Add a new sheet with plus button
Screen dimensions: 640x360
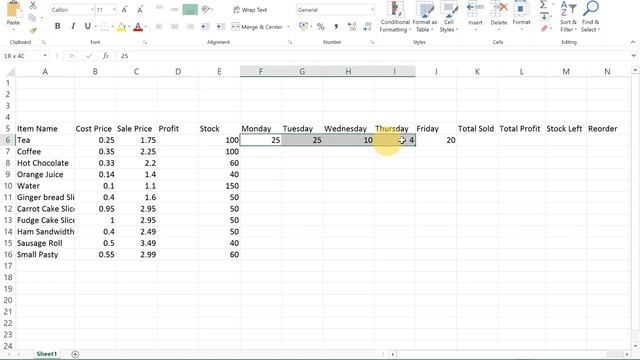click(75, 354)
